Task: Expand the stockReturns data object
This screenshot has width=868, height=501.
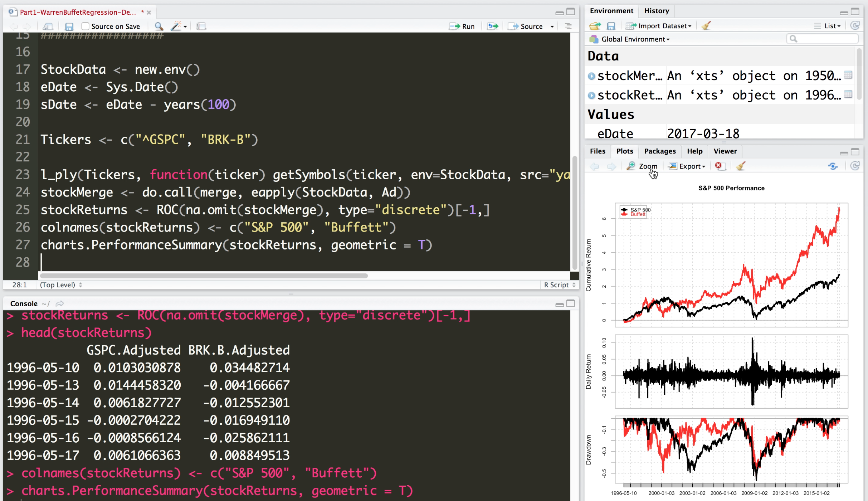Action: coord(591,96)
